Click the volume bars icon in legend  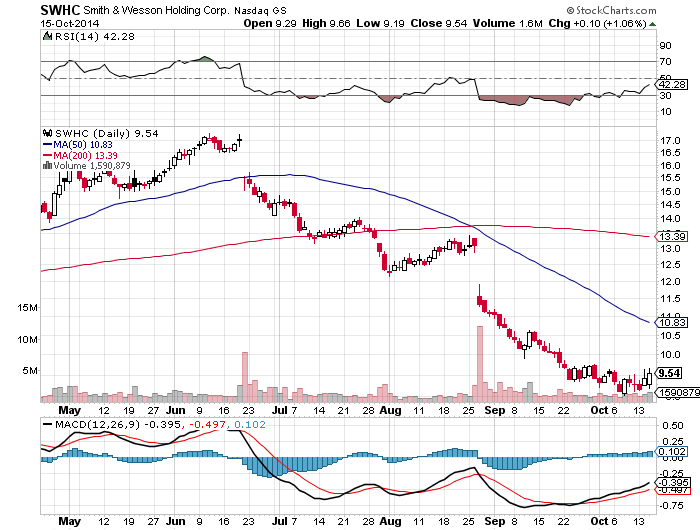47,166
